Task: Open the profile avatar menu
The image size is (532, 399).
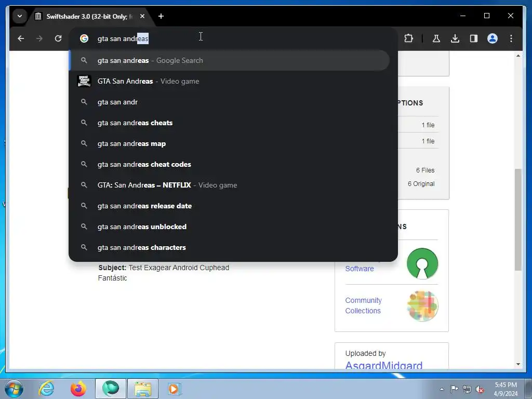Action: click(493, 38)
